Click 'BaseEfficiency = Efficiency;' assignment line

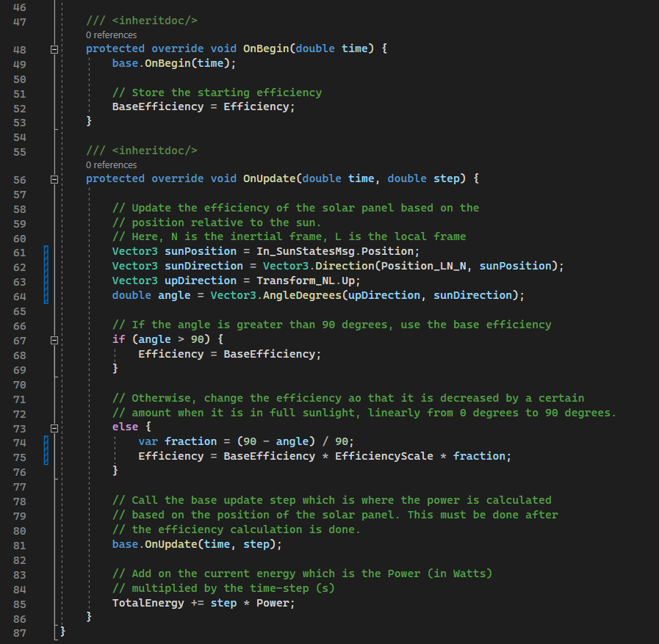point(204,106)
